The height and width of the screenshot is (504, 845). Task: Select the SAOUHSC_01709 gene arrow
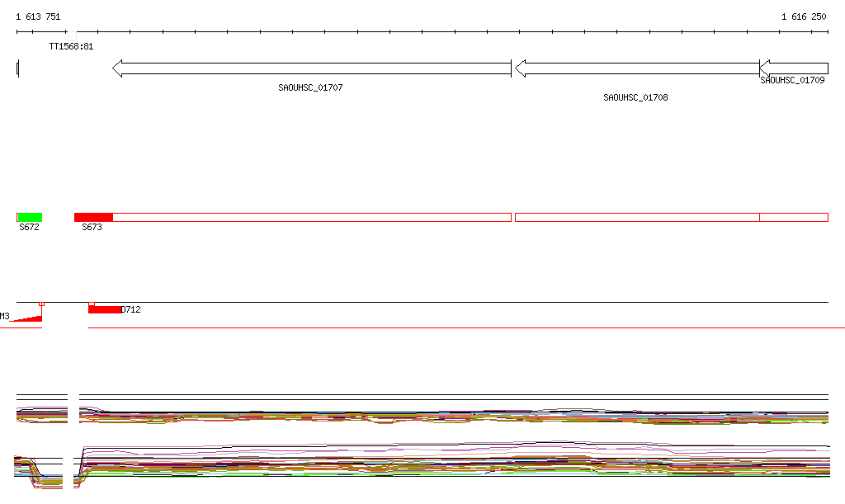click(794, 68)
